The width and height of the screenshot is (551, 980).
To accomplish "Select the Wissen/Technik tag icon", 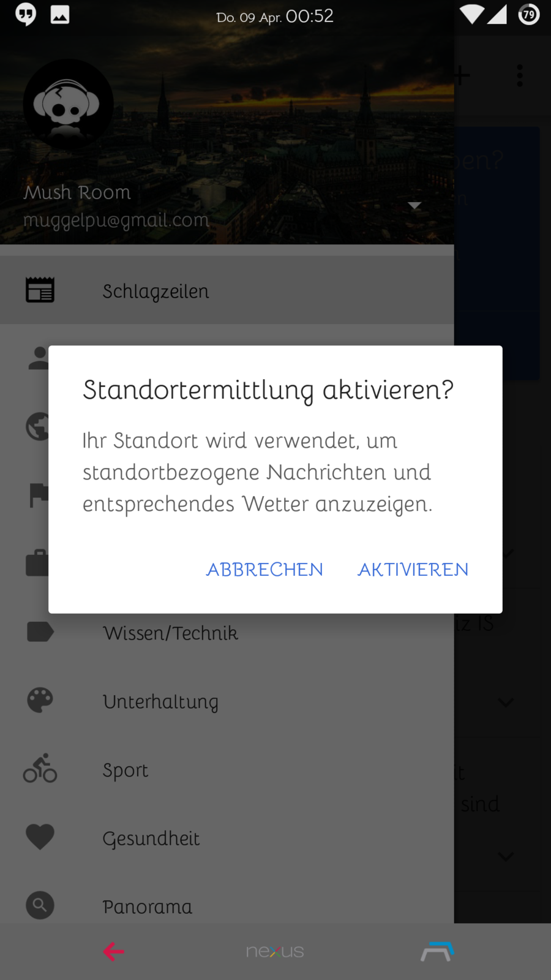I will tap(40, 632).
